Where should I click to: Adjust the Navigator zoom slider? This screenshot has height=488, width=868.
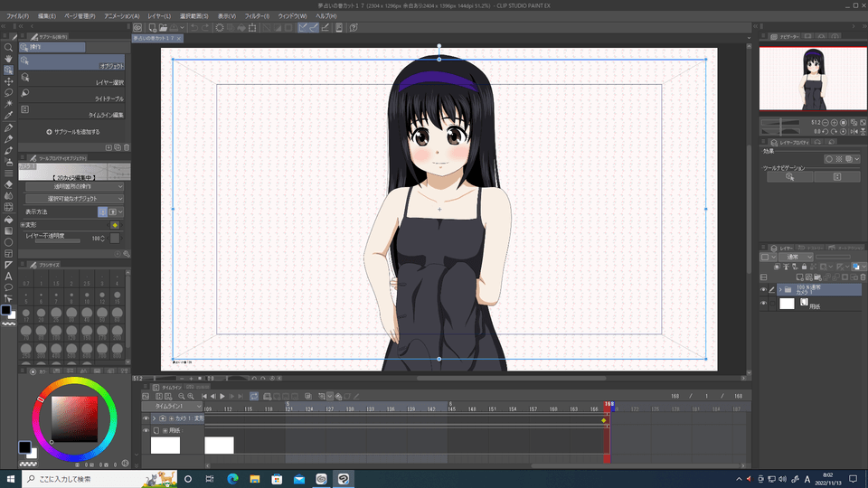pyautogui.click(x=780, y=122)
